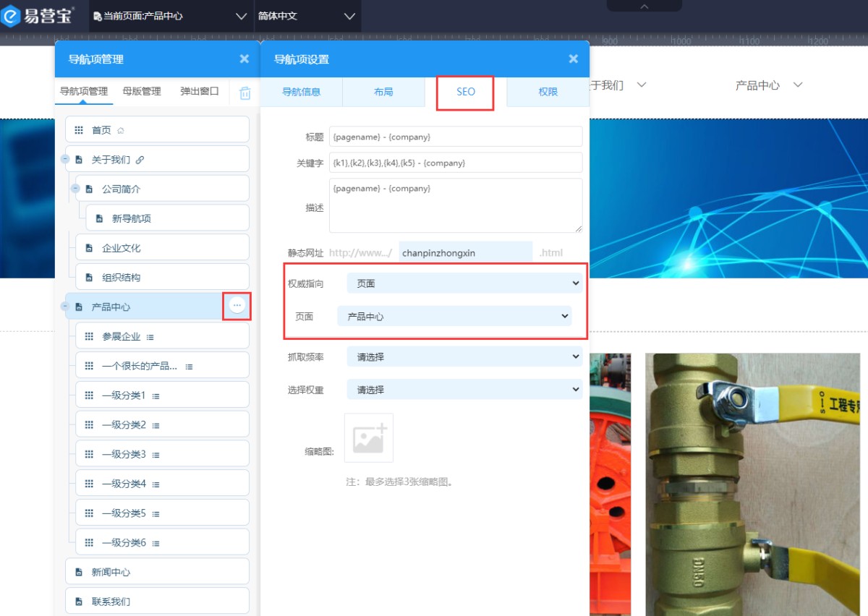Select the 一级分类6 item

[162, 542]
